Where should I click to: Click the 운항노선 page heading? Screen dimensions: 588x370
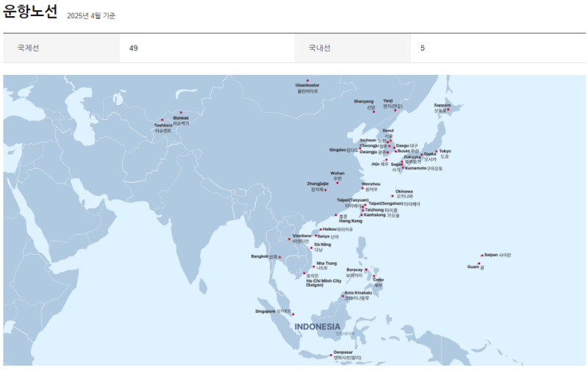point(30,12)
